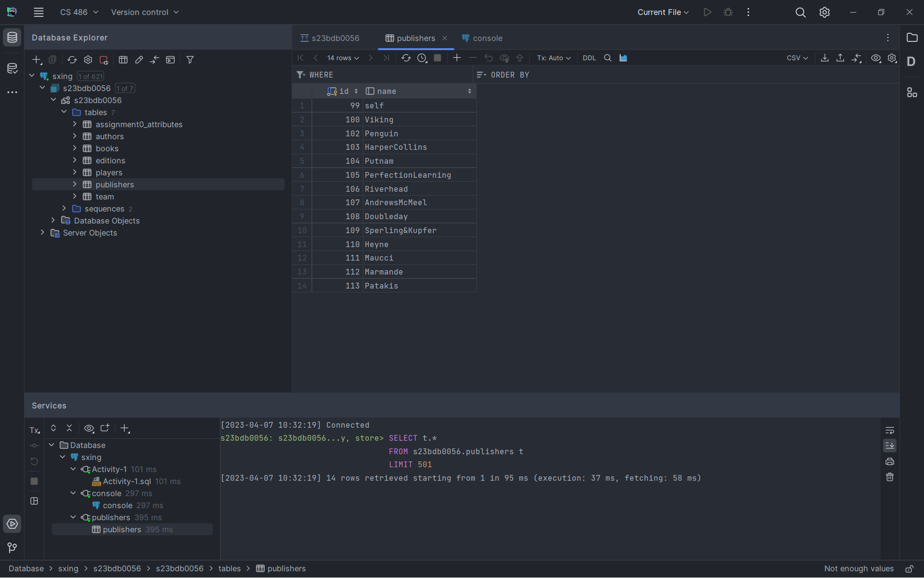Screen dimensions: 924x578
Task: Toggle soft-wrap icon in output console
Action: pos(889,430)
